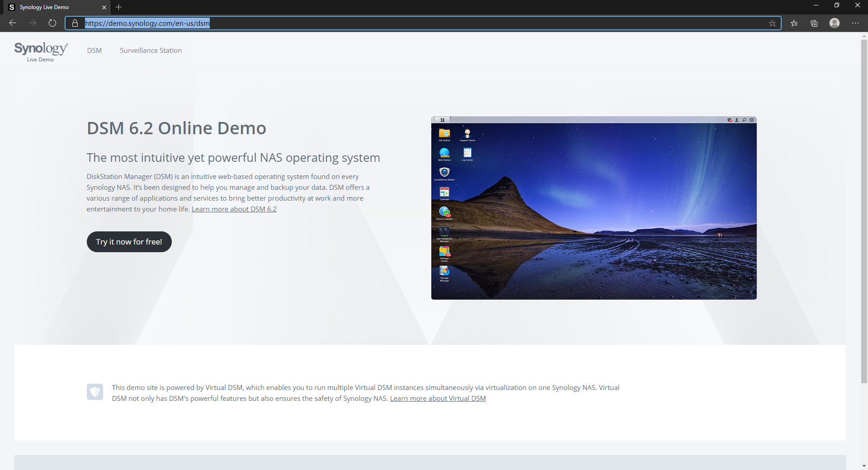Click the browser Back arrow
The height and width of the screenshot is (470, 868).
(13, 23)
